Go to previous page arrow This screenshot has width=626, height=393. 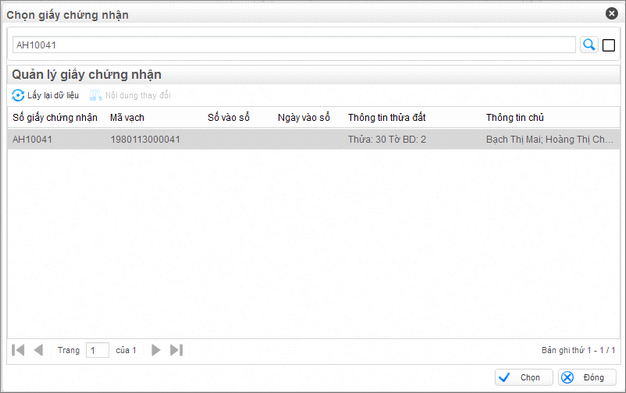tap(38, 350)
